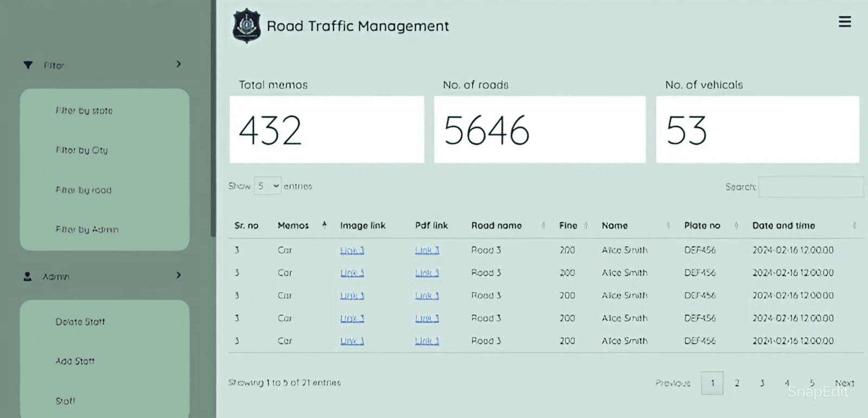Open pdf link in second row
This screenshot has width=868, height=418.
click(427, 273)
